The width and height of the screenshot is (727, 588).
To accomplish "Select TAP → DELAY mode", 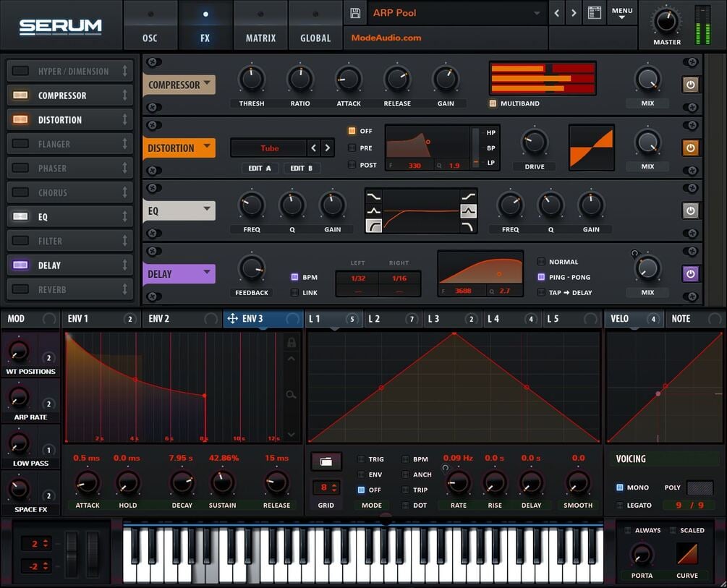I will [541, 292].
